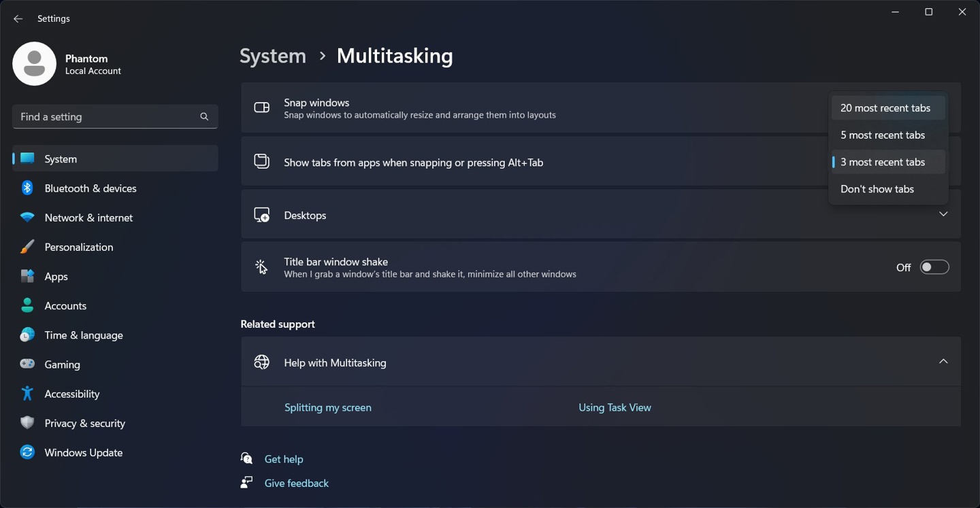Go to Personalization settings
The image size is (980, 508).
pyautogui.click(x=78, y=247)
